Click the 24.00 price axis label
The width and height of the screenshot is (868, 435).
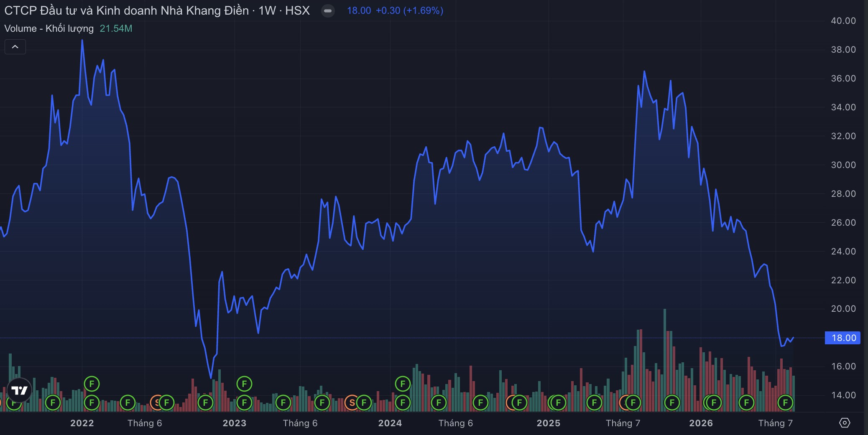click(x=843, y=252)
